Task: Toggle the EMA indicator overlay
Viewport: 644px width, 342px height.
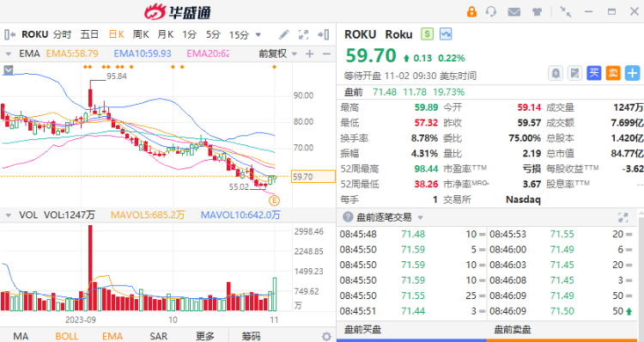Action: pos(112,336)
